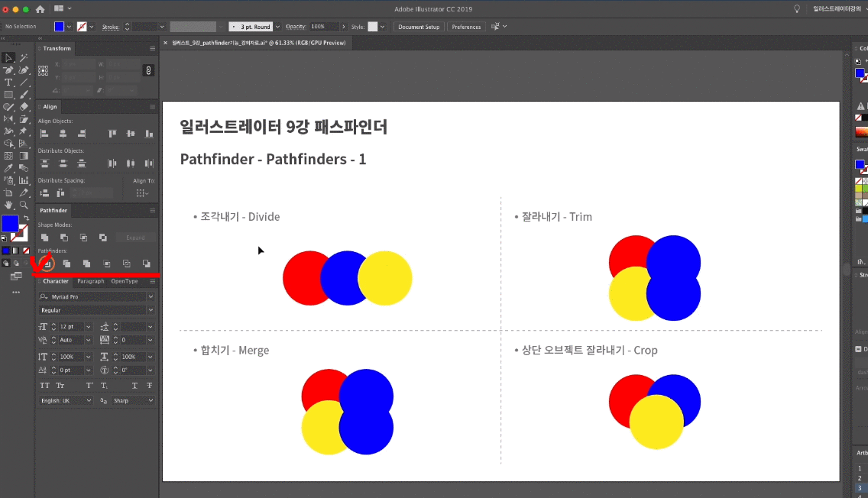Click Vertical Align Top in Align panel
Screen dimensions: 868x498
pos(112,134)
